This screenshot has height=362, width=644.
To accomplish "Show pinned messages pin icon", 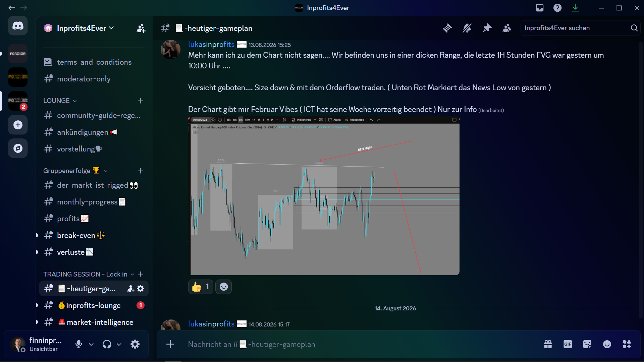I will point(487,28).
